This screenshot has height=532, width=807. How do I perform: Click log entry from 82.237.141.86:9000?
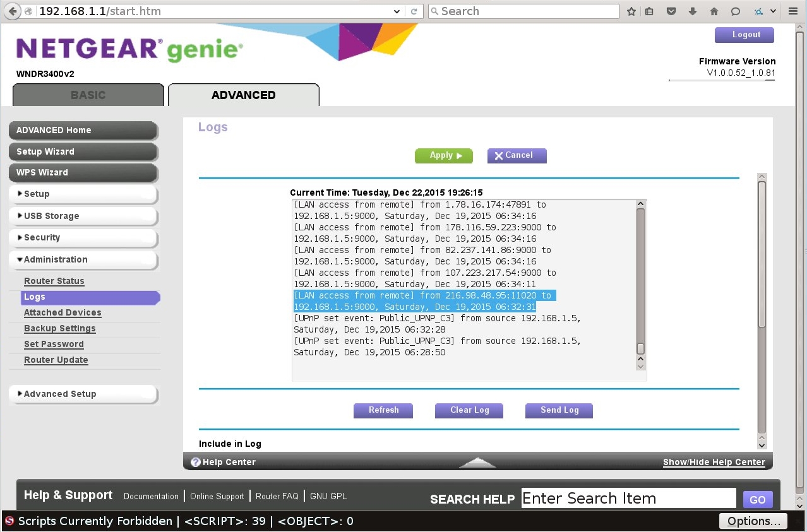click(x=422, y=256)
